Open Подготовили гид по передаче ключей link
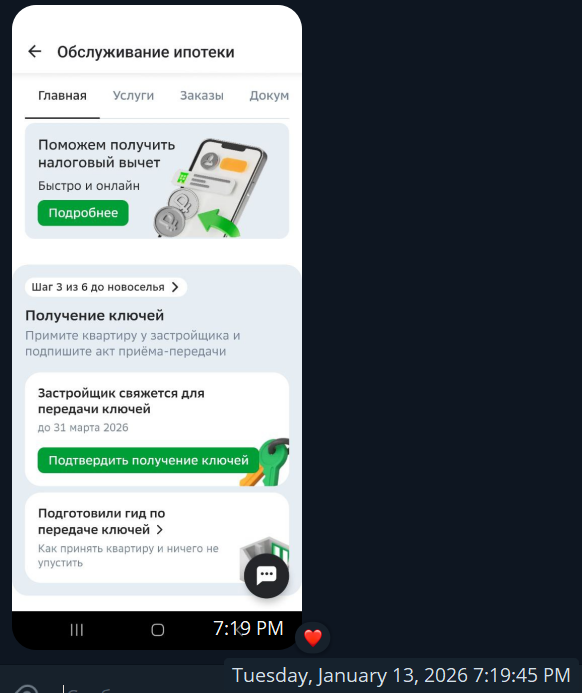This screenshot has width=582, height=693. point(102,522)
